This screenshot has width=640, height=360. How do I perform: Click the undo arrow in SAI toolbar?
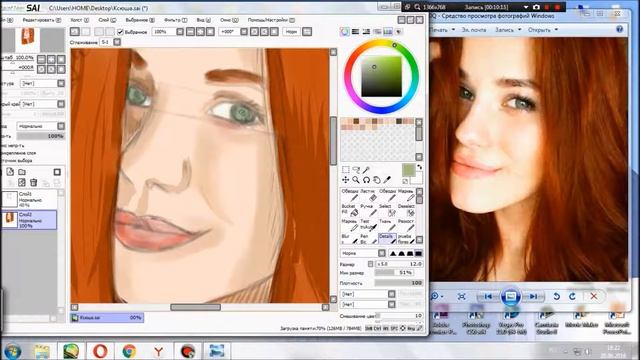[75, 31]
